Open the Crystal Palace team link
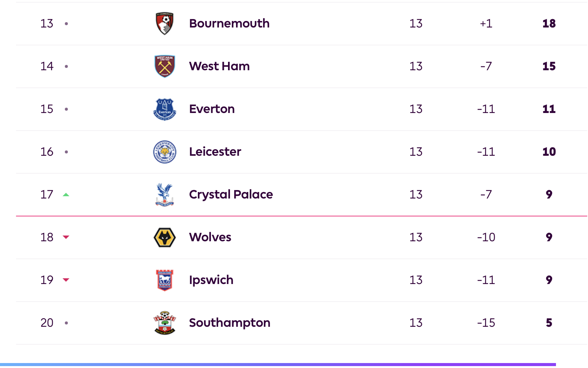Viewport: 588px width, 368px height. [x=231, y=195]
